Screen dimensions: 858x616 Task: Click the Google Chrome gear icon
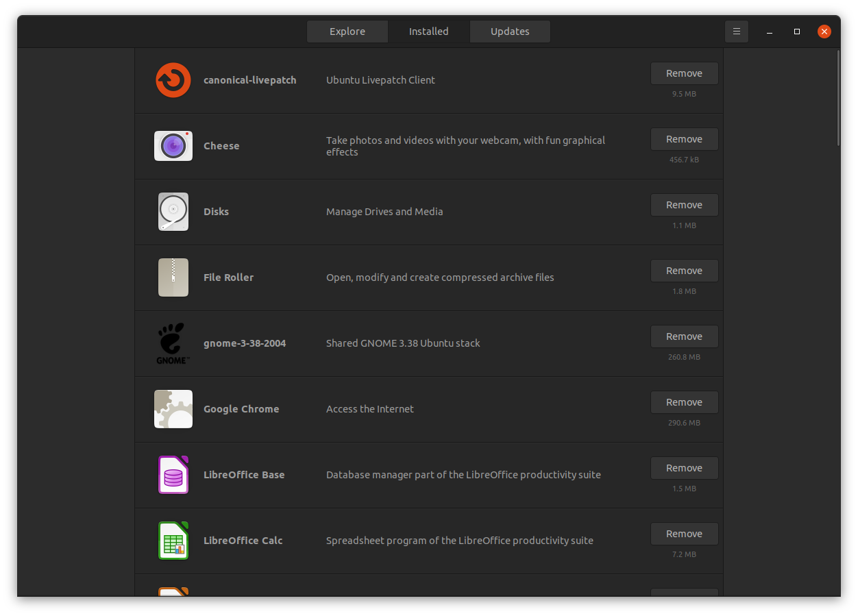[173, 409]
